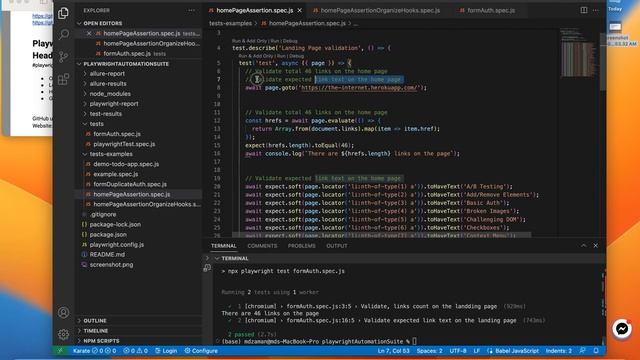Open the herokuapp URL link in code
This screenshot has height=360, width=640.
(x=360, y=88)
